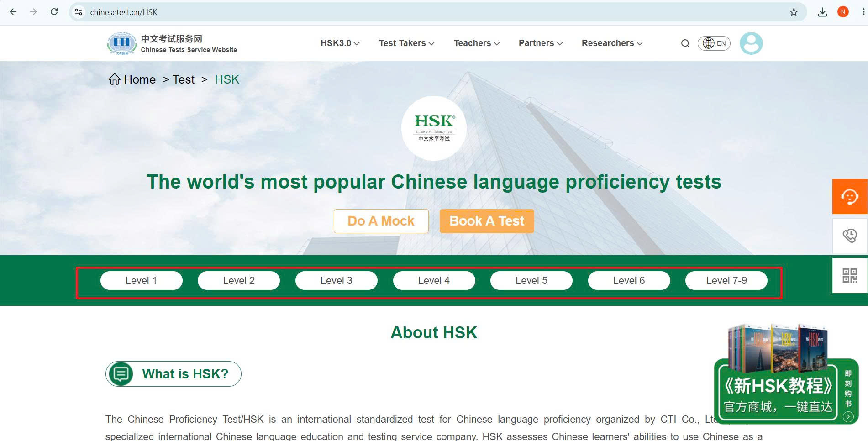This screenshot has width=868, height=441.
Task: Open site information icon in address bar
Action: pyautogui.click(x=79, y=12)
